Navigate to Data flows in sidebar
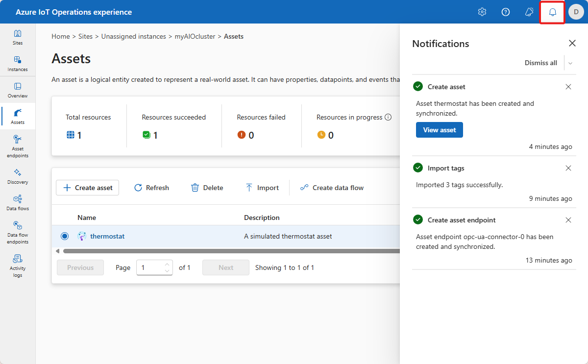 tap(18, 202)
